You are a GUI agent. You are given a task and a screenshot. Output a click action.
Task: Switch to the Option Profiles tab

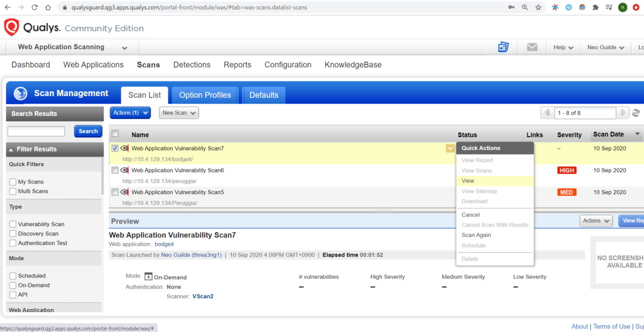pyautogui.click(x=205, y=95)
